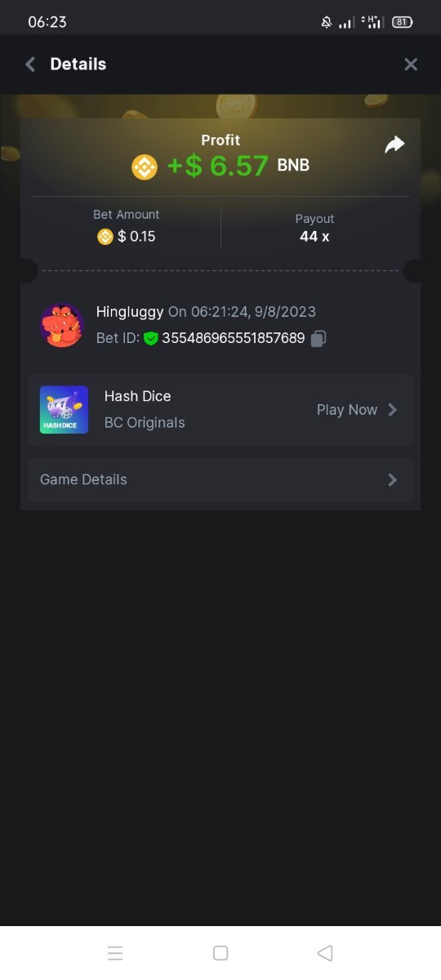The width and height of the screenshot is (441, 980).
Task: Select the Hingluggy username
Action: (x=130, y=312)
